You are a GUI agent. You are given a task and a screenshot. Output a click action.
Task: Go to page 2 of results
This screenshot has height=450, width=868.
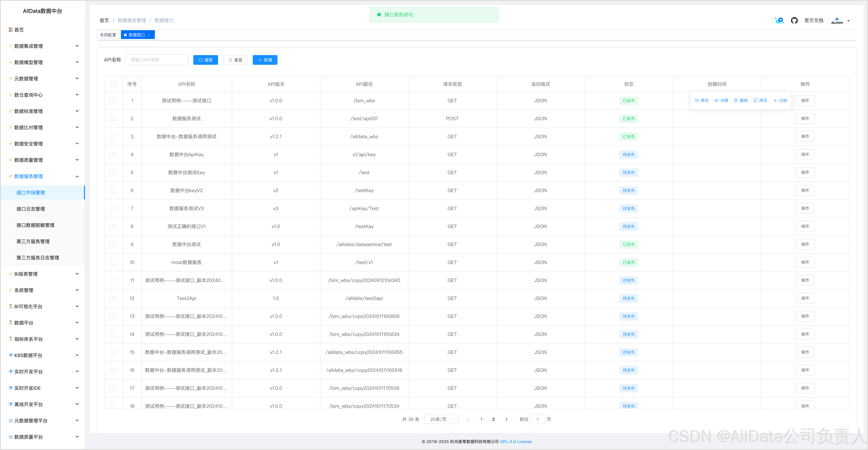pyautogui.click(x=493, y=419)
